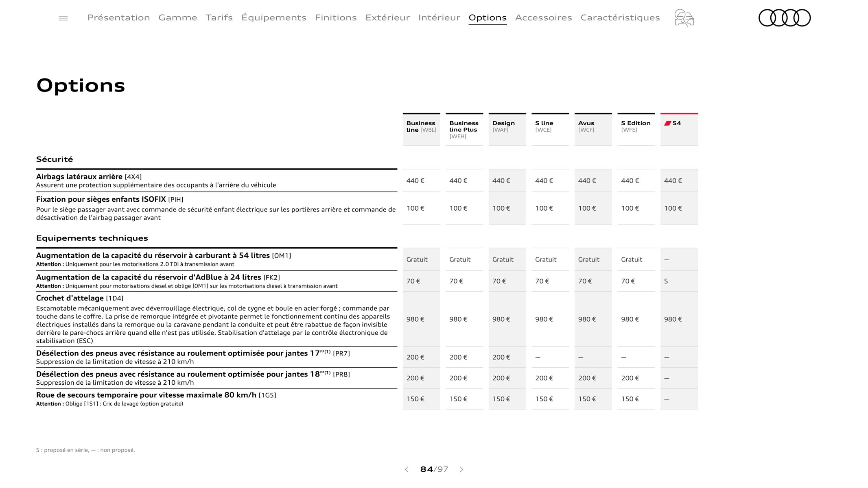
Task: Click S value for AdBlue in S4 column
Action: coord(666,281)
